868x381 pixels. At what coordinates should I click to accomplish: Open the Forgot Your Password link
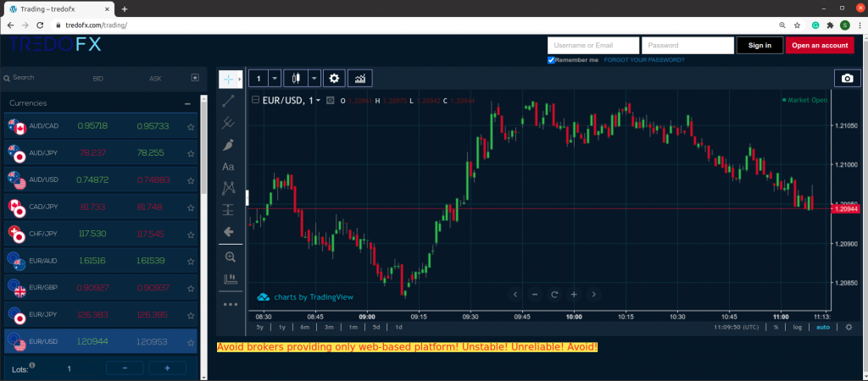coord(644,60)
